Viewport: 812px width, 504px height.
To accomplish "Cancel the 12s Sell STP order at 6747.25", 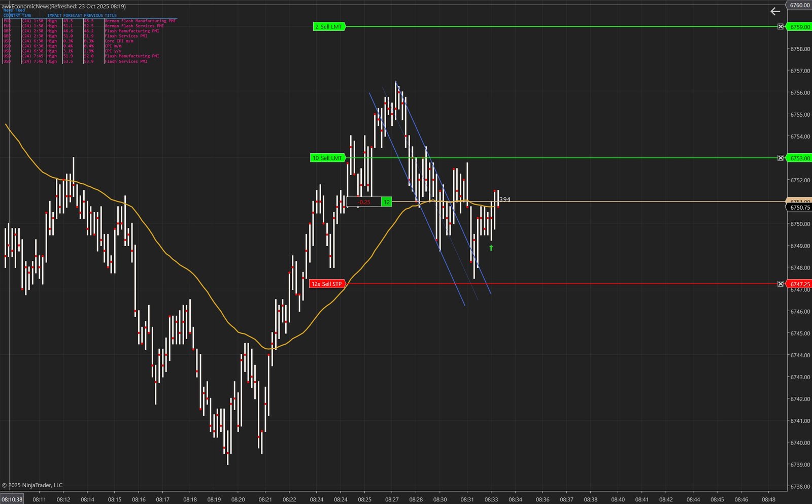I will coord(781,284).
